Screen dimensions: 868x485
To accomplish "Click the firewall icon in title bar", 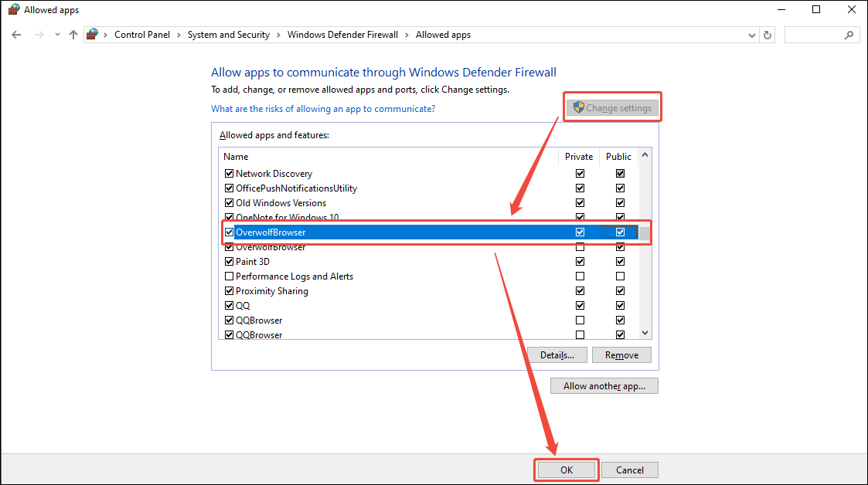I will pos(14,9).
